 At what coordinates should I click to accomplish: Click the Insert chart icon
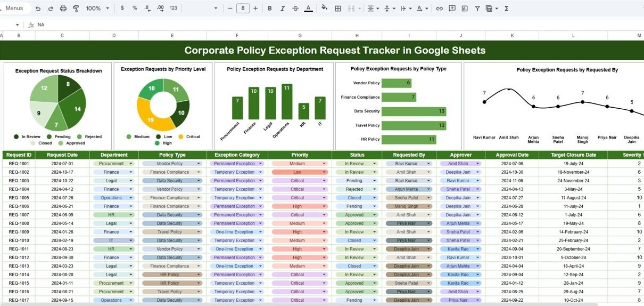[x=465, y=9]
